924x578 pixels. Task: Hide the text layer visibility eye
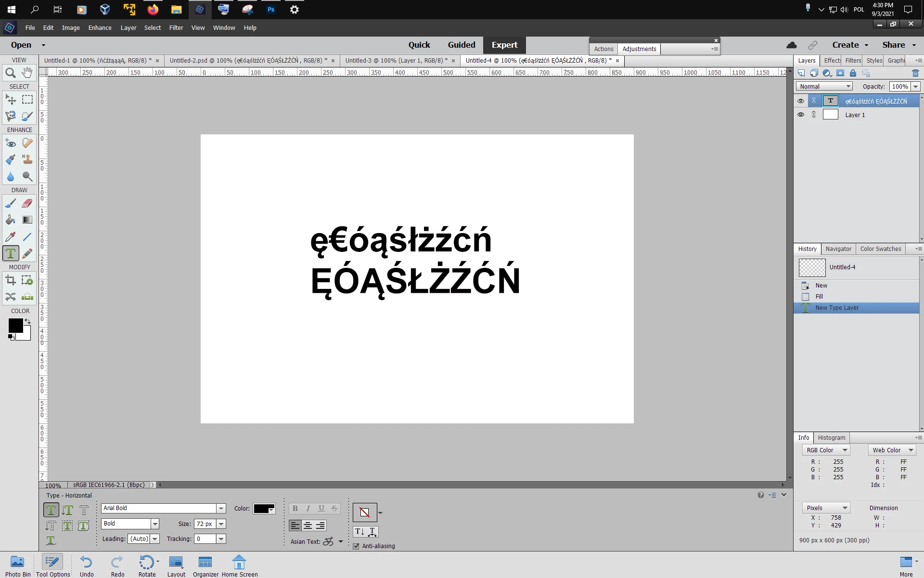click(801, 101)
